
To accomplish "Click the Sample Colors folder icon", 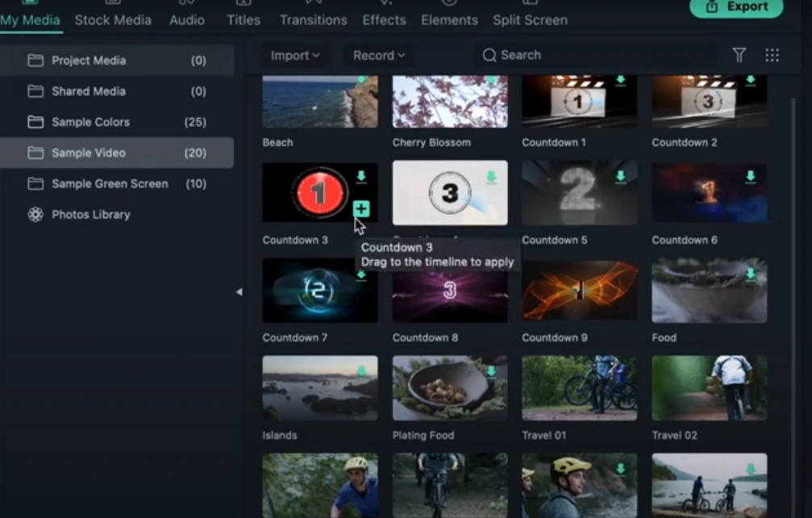I will pyautogui.click(x=35, y=123).
